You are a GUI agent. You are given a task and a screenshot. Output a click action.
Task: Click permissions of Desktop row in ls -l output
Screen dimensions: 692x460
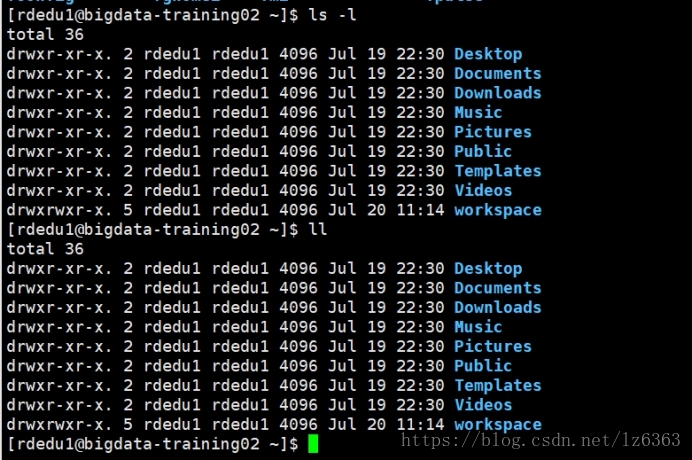pyautogui.click(x=59, y=54)
